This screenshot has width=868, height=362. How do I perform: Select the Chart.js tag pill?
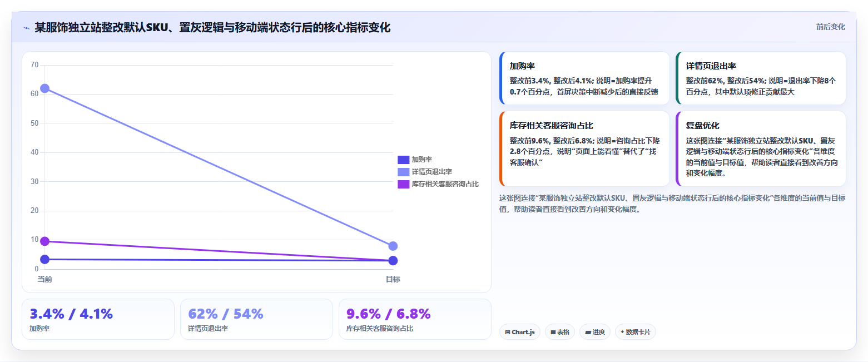[519, 332]
